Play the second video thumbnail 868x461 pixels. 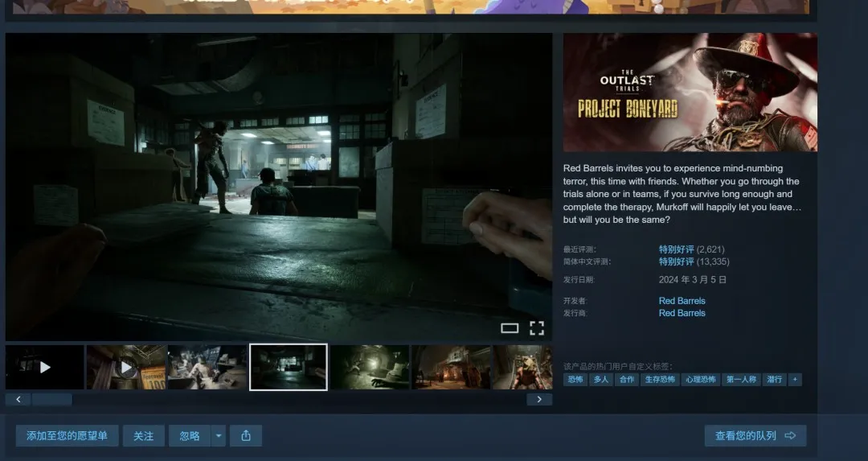126,367
